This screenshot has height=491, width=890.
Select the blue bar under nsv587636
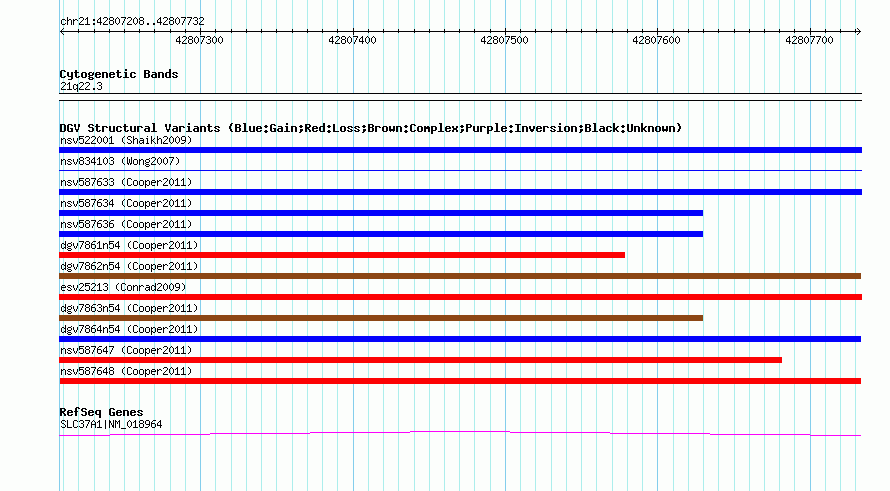381,234
